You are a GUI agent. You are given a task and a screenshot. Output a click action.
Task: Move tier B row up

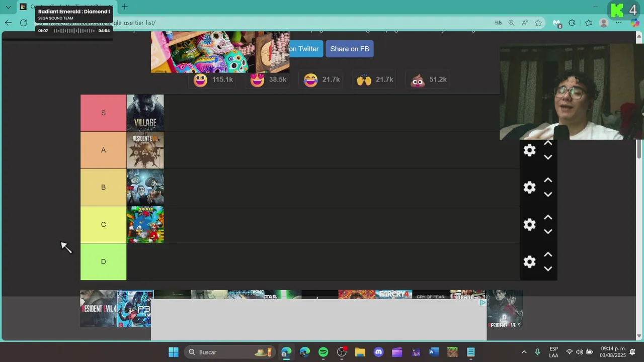tap(548, 180)
